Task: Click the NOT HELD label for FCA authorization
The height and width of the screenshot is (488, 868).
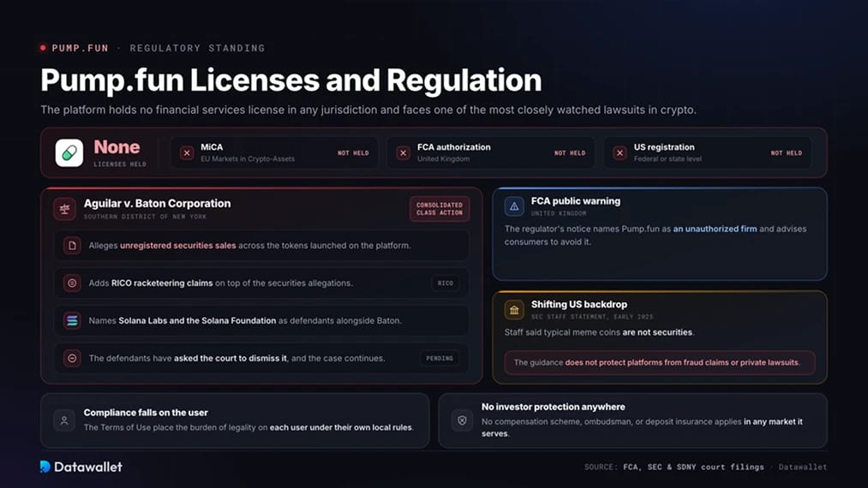Action: pyautogui.click(x=570, y=152)
